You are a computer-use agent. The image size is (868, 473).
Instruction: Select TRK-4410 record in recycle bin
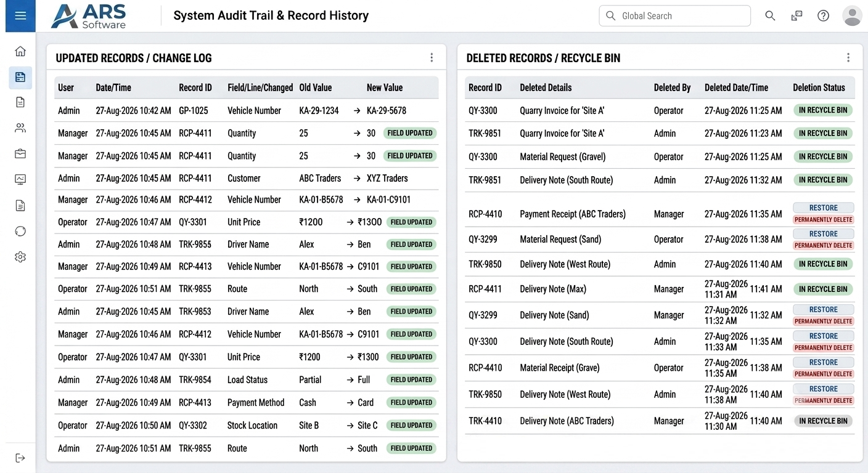tap(485, 421)
